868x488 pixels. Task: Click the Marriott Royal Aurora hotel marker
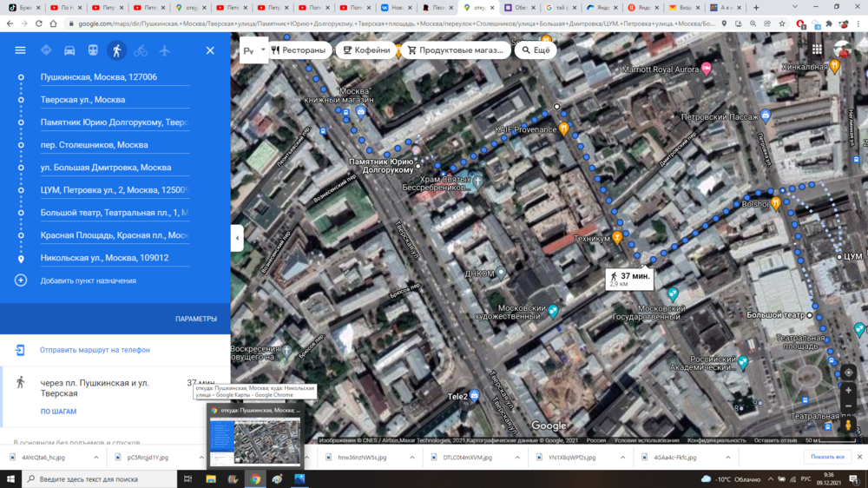[x=706, y=69]
